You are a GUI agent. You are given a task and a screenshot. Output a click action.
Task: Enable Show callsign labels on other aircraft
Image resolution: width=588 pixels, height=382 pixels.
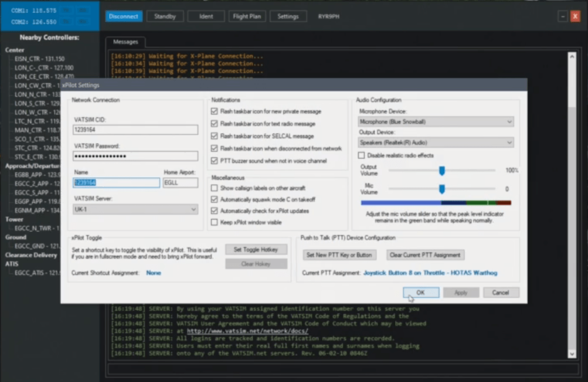(214, 187)
